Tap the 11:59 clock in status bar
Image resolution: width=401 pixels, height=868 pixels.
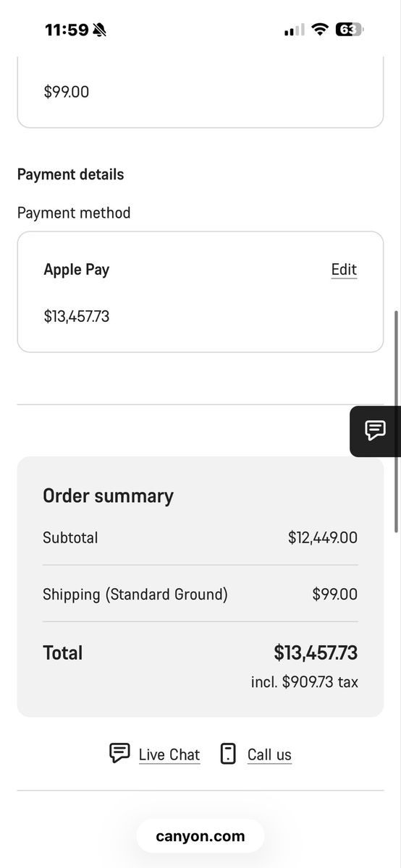coord(67,30)
